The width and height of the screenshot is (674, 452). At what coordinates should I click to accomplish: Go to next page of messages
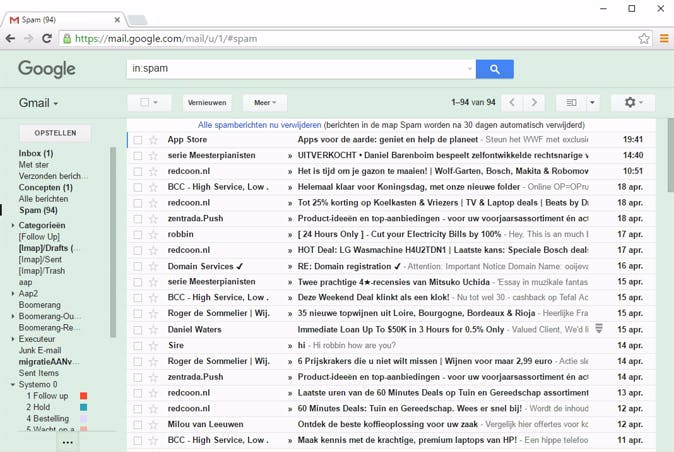[x=534, y=103]
